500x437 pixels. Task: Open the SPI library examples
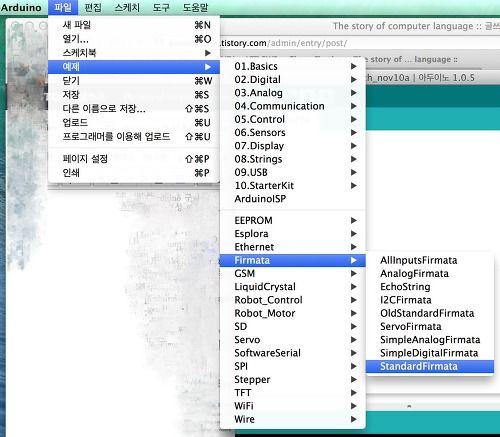click(x=293, y=366)
